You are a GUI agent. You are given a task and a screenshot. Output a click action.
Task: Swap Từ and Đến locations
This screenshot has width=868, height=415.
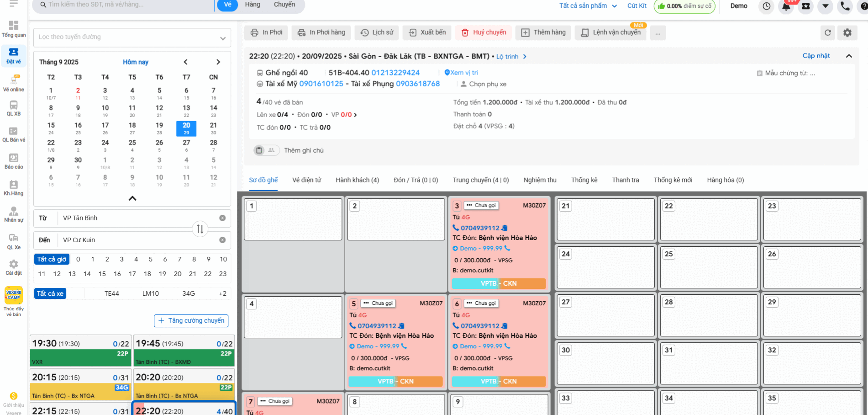click(x=200, y=229)
